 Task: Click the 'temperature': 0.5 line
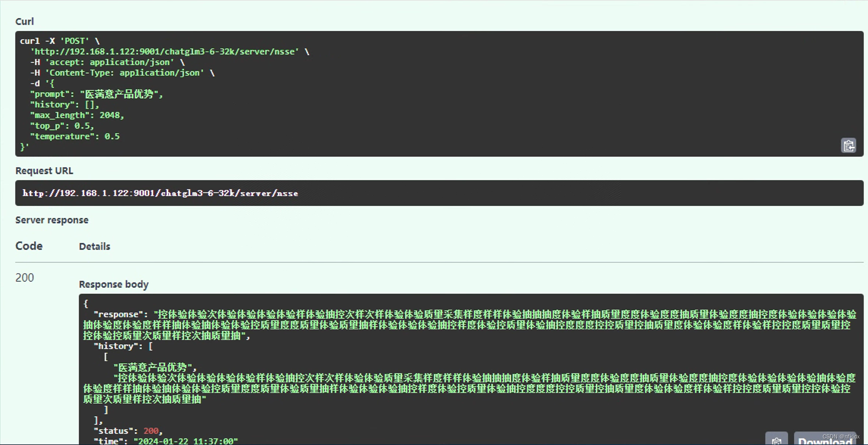[x=75, y=136]
